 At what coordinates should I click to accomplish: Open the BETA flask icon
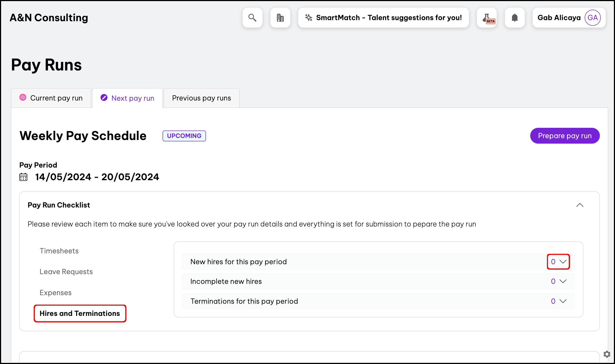(487, 18)
